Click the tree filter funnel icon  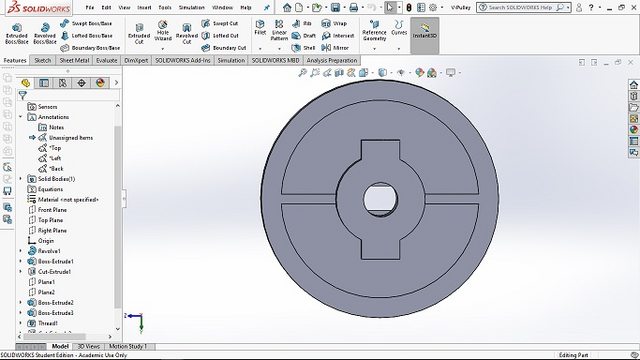click(23, 96)
